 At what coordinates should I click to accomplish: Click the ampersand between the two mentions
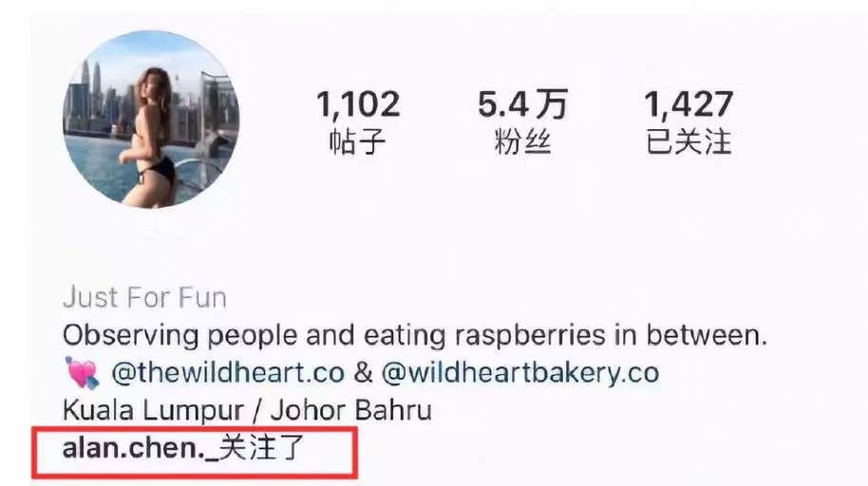pos(363,372)
